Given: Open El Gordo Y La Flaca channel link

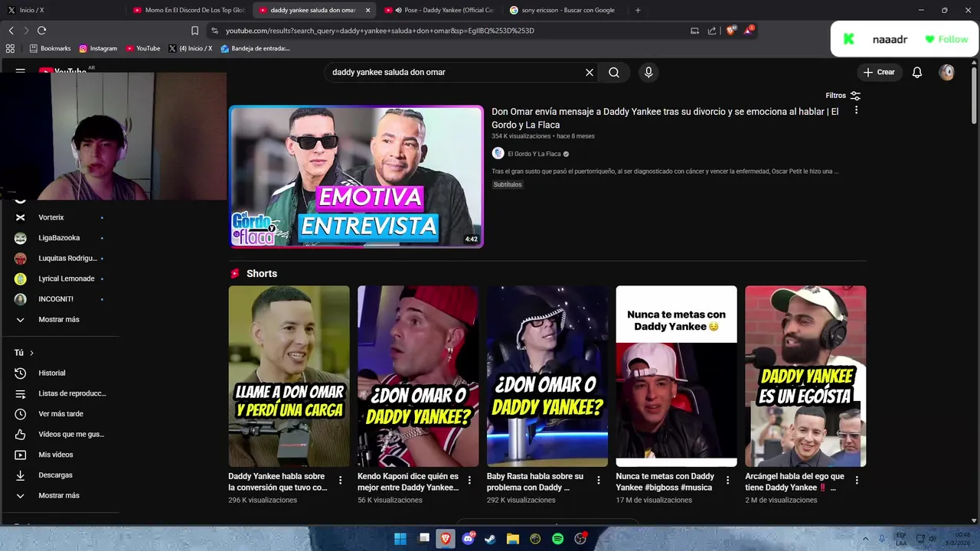Looking at the screenshot, I should (x=534, y=154).
